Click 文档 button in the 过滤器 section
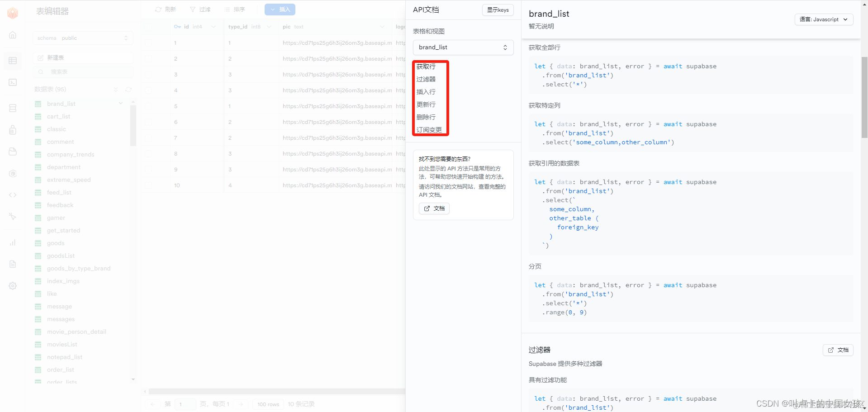 click(838, 350)
